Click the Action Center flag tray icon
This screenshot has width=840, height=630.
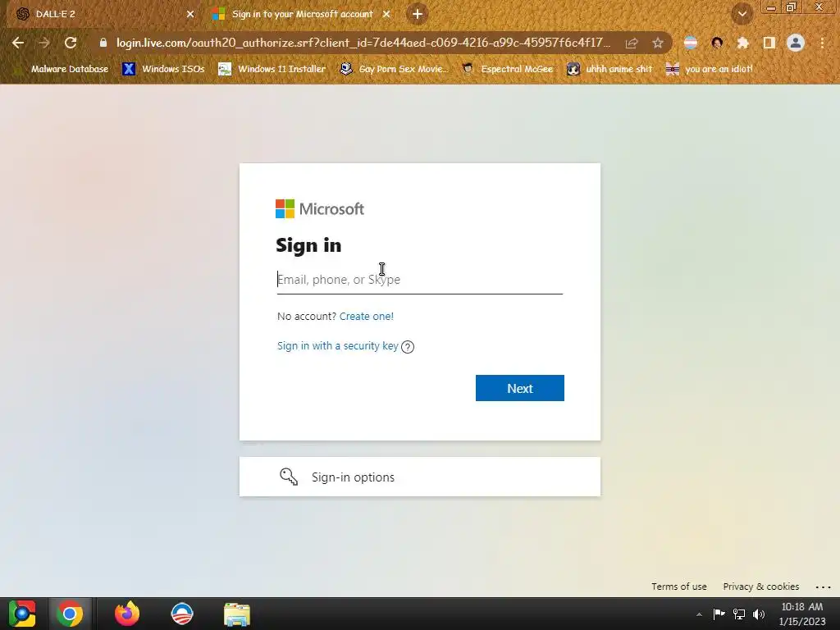[x=719, y=614]
